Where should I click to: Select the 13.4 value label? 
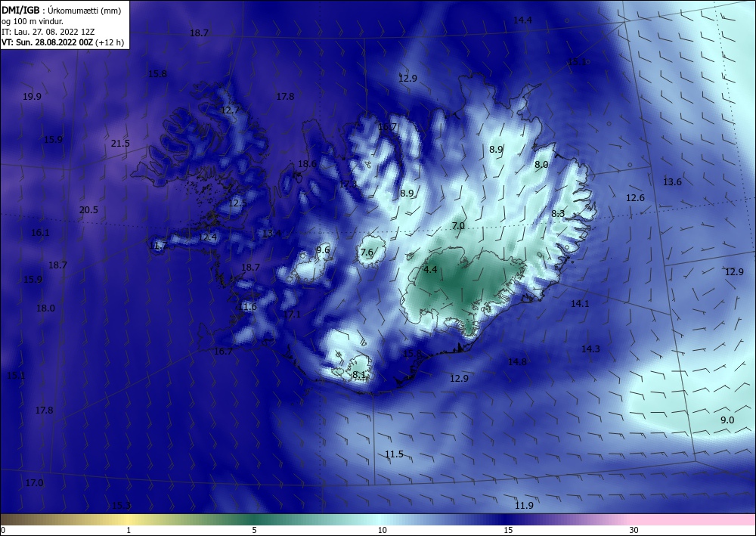pyautogui.click(x=271, y=234)
